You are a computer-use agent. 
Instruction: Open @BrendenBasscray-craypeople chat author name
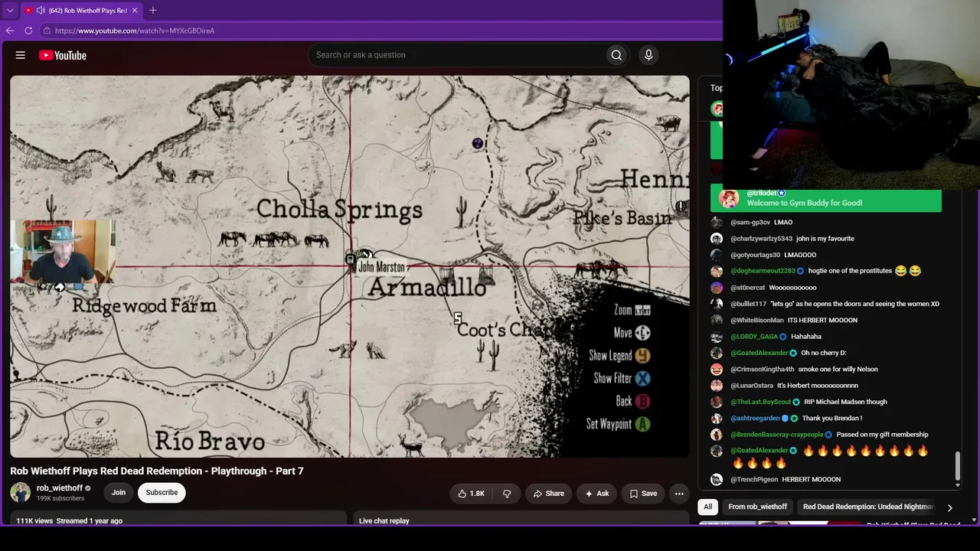777,435
